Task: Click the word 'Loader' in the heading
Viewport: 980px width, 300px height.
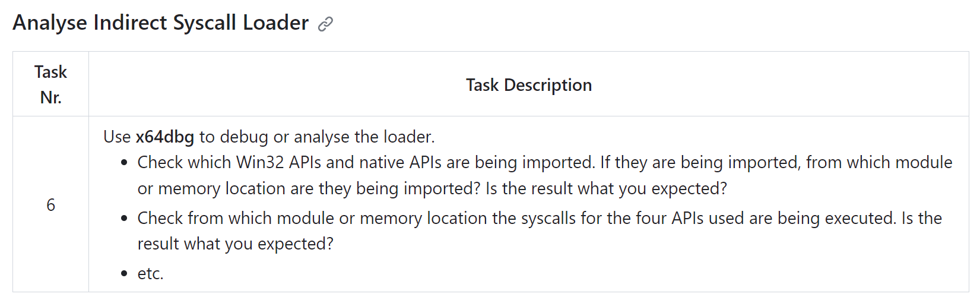Action: [276, 23]
